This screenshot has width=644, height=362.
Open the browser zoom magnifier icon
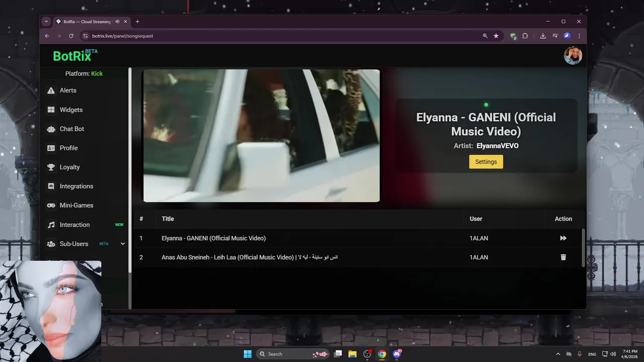485,36
